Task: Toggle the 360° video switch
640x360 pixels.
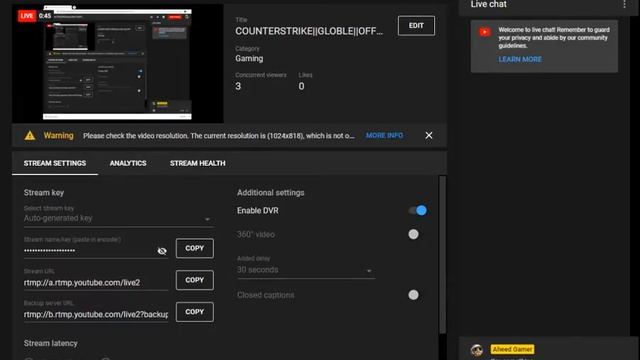Action: tap(413, 234)
